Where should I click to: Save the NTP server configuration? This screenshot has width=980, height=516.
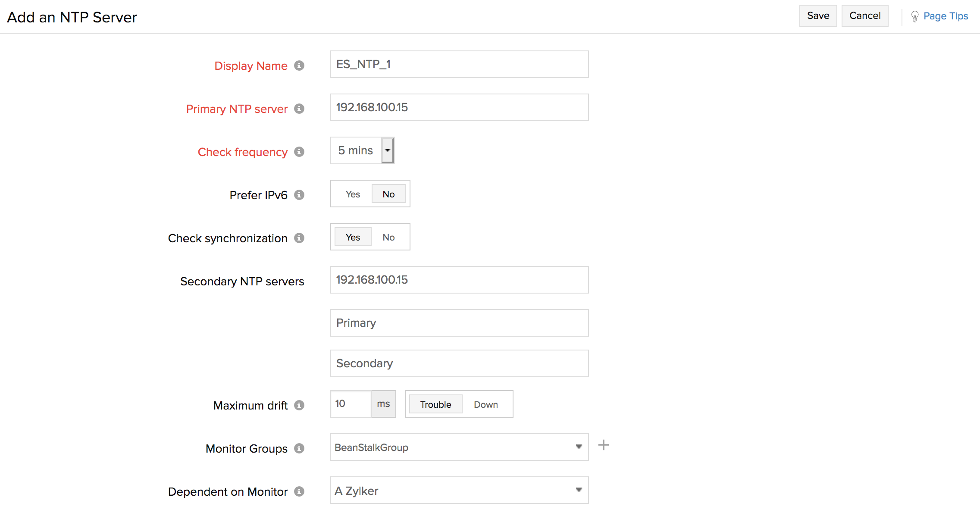click(817, 16)
